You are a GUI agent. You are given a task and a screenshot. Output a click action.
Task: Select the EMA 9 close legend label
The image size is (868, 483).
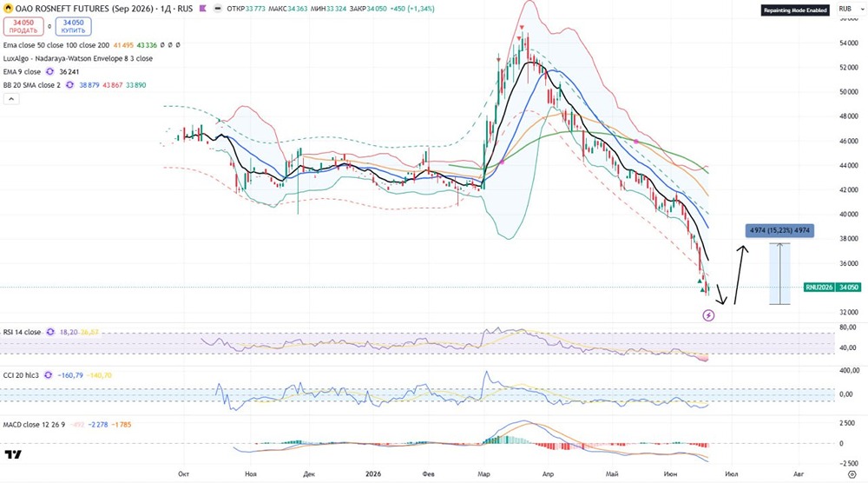pos(22,71)
